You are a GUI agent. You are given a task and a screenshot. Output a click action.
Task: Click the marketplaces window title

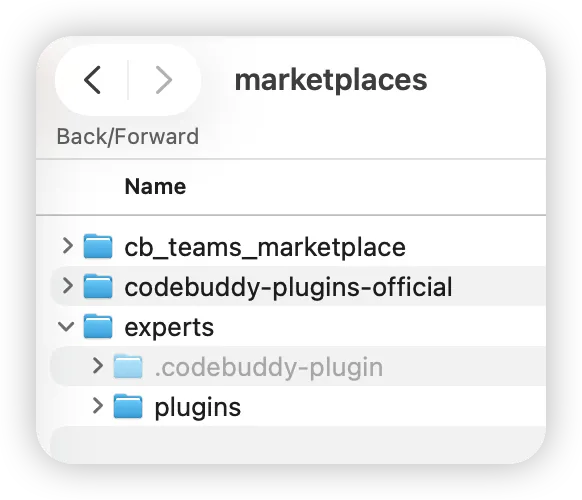[331, 81]
